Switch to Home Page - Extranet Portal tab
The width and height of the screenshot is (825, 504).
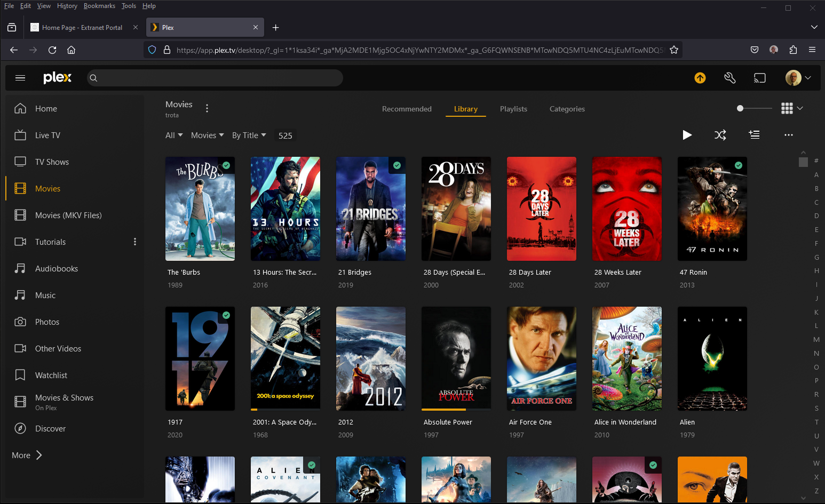tap(82, 27)
